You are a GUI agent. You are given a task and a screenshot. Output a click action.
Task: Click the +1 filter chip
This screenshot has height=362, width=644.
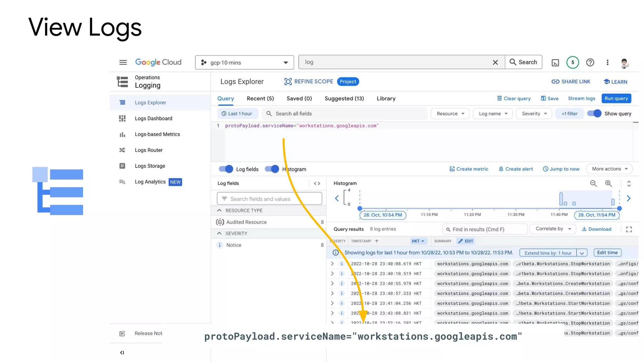pyautogui.click(x=569, y=114)
